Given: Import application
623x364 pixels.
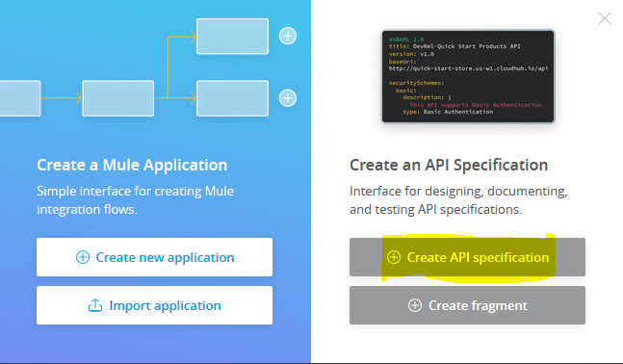Looking at the screenshot, I should [155, 305].
